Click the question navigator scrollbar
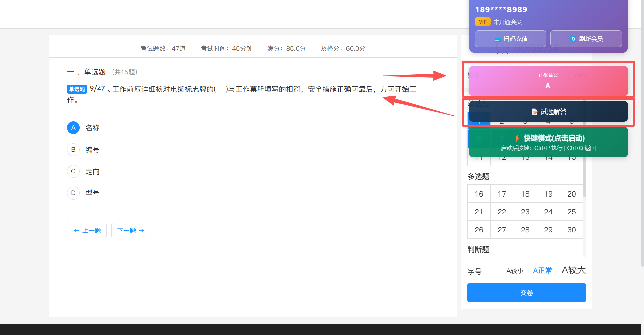 pyautogui.click(x=585, y=178)
